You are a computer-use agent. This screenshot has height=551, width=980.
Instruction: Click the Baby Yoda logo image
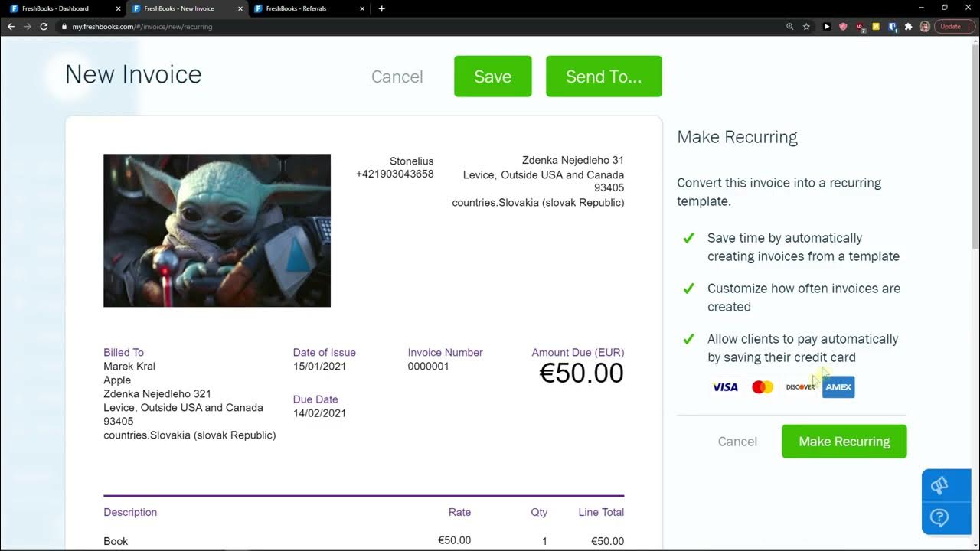pos(217,230)
